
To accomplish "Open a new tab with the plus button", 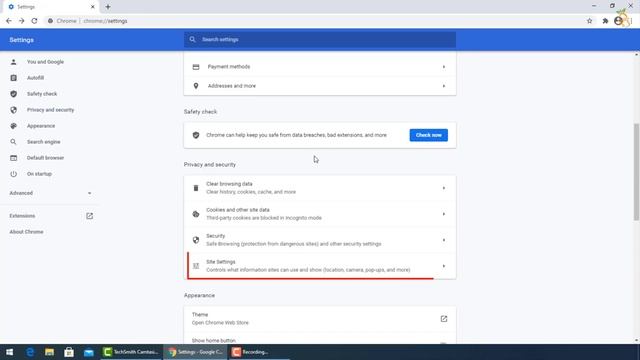I will click(x=108, y=7).
